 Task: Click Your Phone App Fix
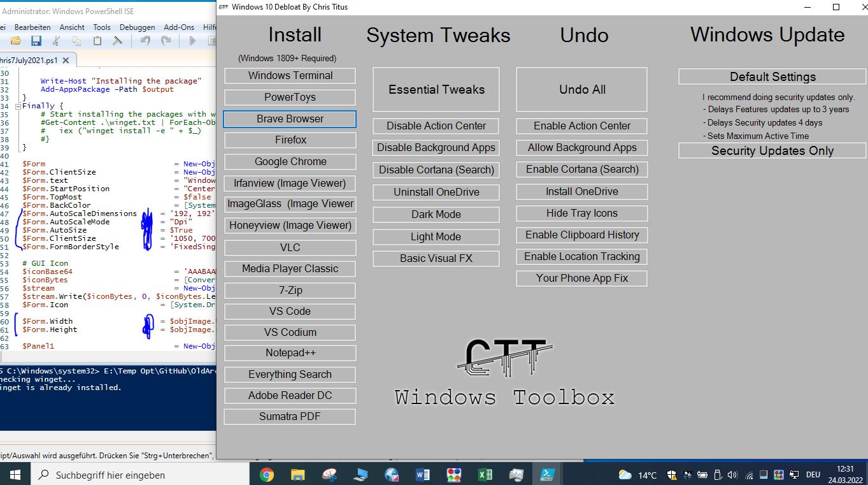582,279
